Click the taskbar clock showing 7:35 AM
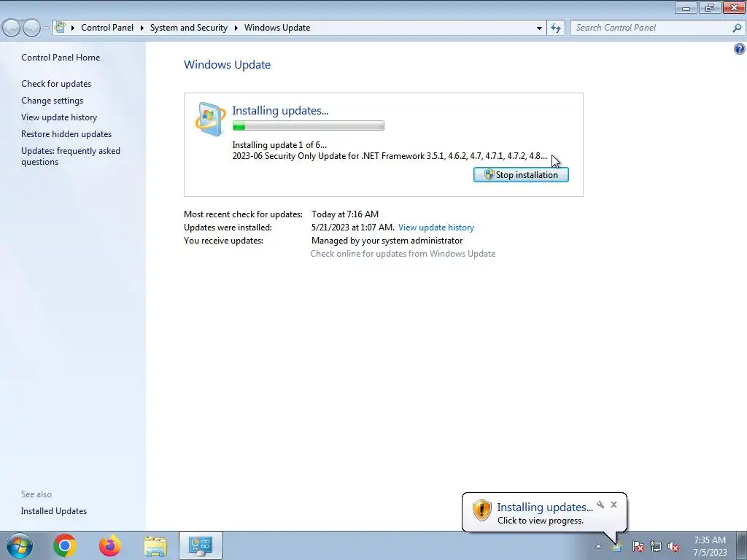747x560 pixels. point(710,545)
